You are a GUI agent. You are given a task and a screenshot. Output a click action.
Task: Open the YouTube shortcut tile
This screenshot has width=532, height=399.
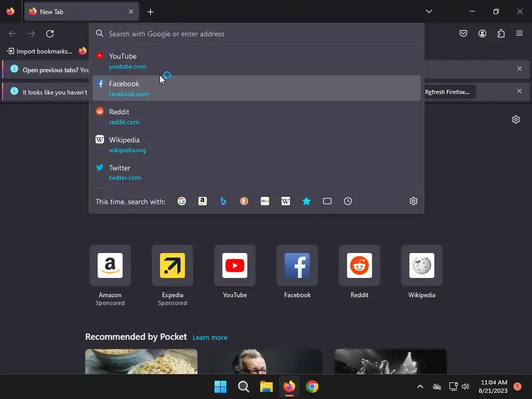pos(235,265)
